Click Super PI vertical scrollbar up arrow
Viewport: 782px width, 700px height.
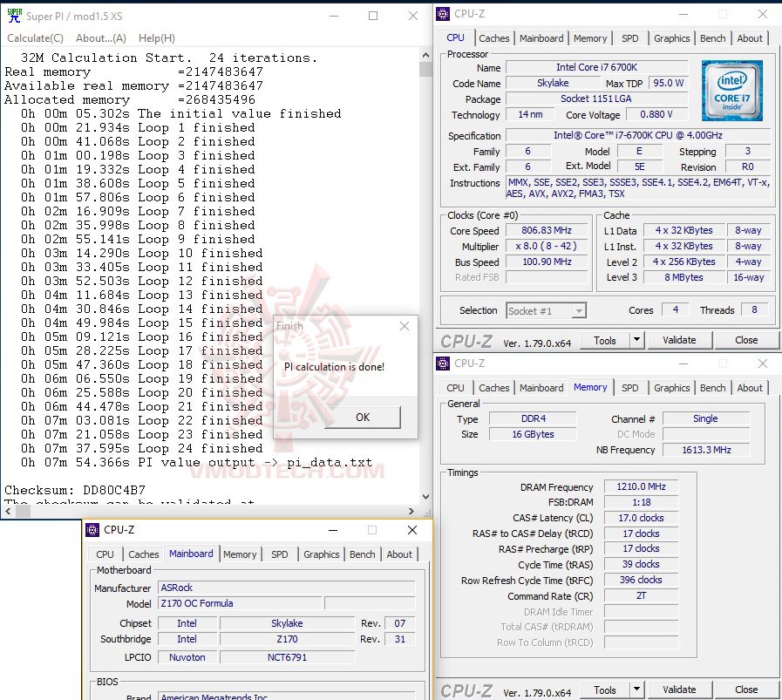[x=425, y=55]
